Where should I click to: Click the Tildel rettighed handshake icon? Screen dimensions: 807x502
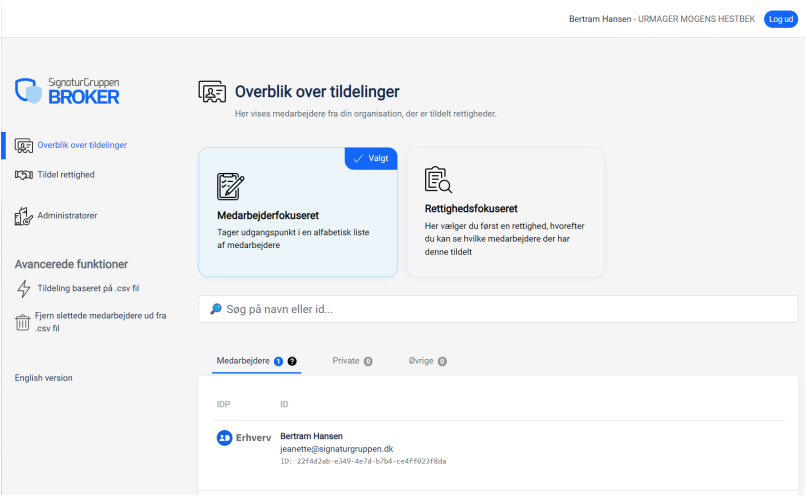[24, 175]
